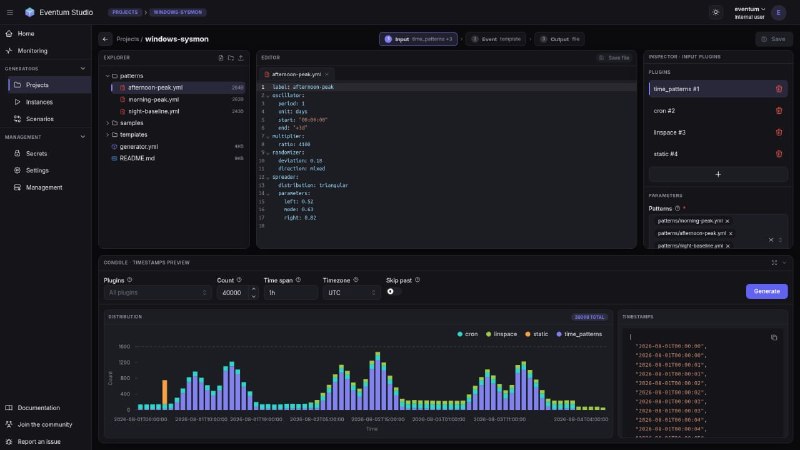Remove the patterns/morning-peak.yml tag

tap(728, 221)
